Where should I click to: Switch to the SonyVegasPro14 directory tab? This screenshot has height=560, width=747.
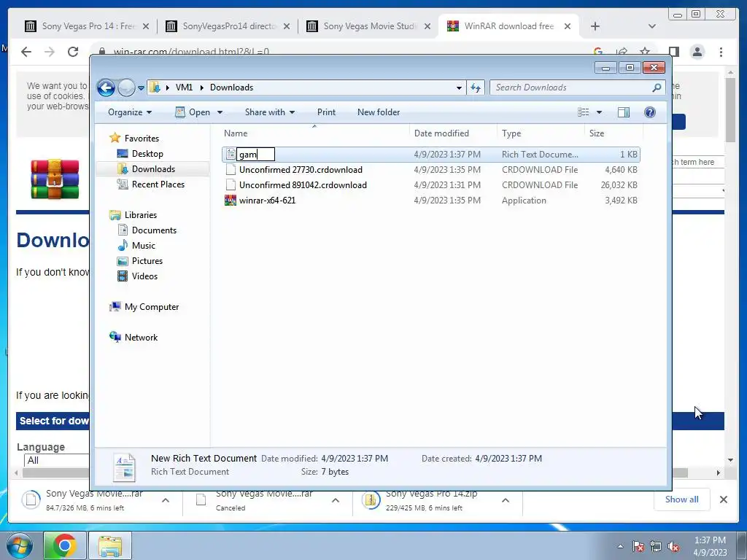click(x=228, y=26)
